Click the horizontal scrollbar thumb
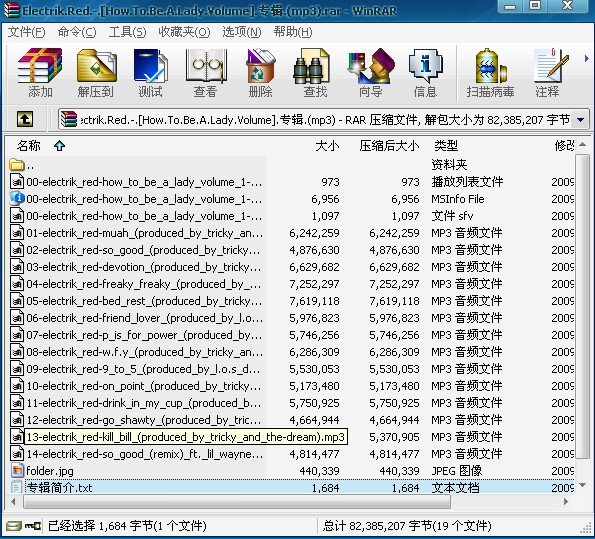This screenshot has height=539, width=595. pyautogui.click(x=237, y=501)
